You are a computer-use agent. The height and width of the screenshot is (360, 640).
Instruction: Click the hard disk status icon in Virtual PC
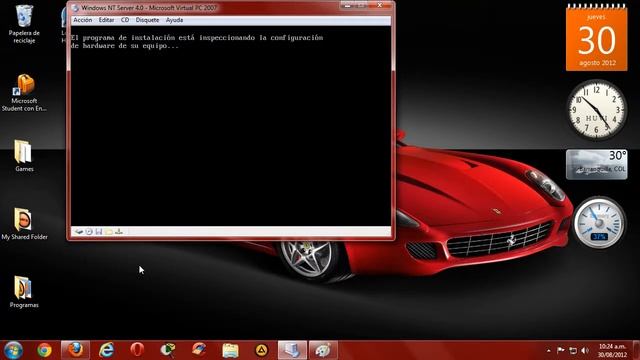(78, 231)
